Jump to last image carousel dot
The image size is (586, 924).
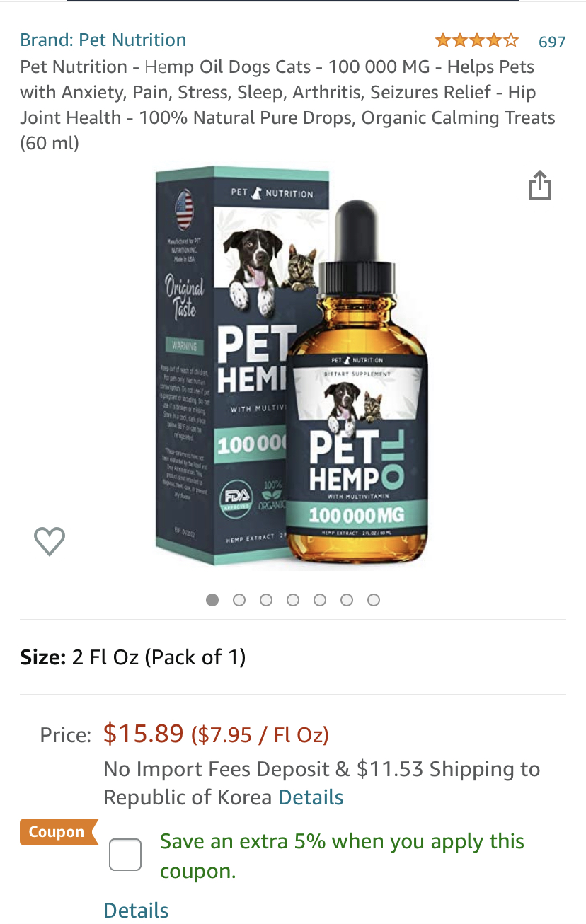point(374,600)
